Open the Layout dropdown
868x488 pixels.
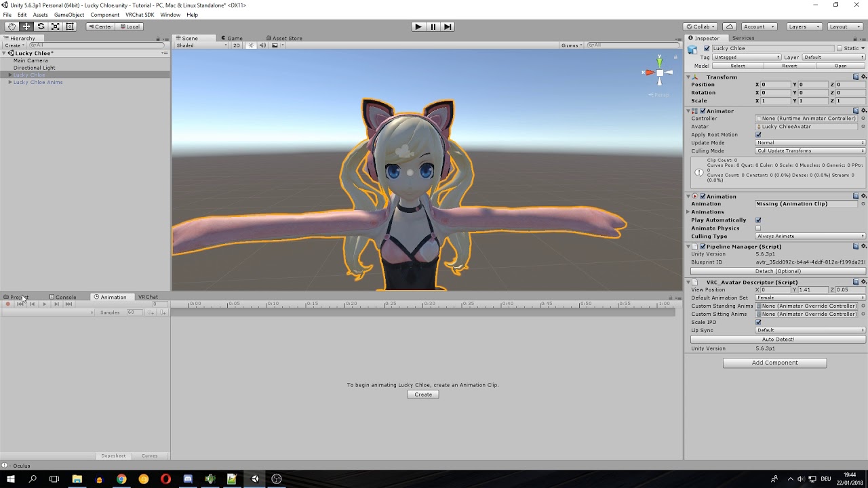[x=844, y=26]
